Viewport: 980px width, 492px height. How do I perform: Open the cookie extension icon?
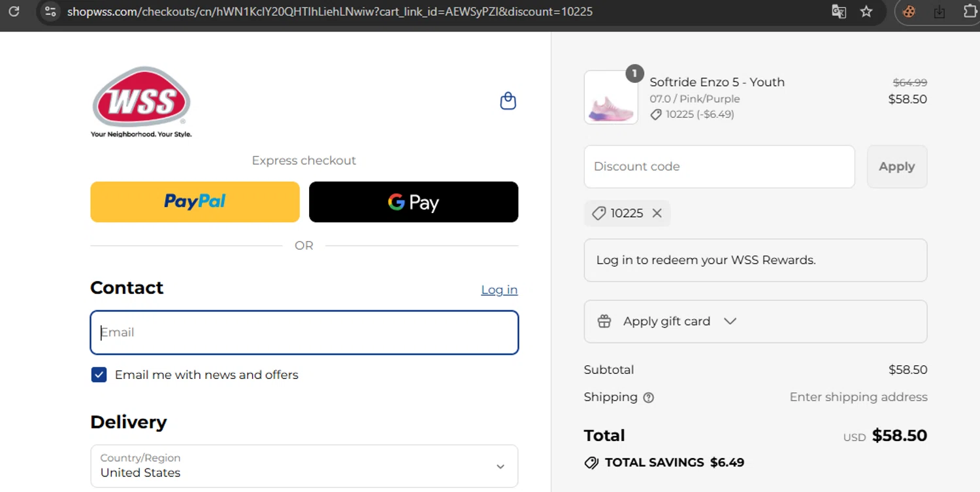pyautogui.click(x=909, y=11)
